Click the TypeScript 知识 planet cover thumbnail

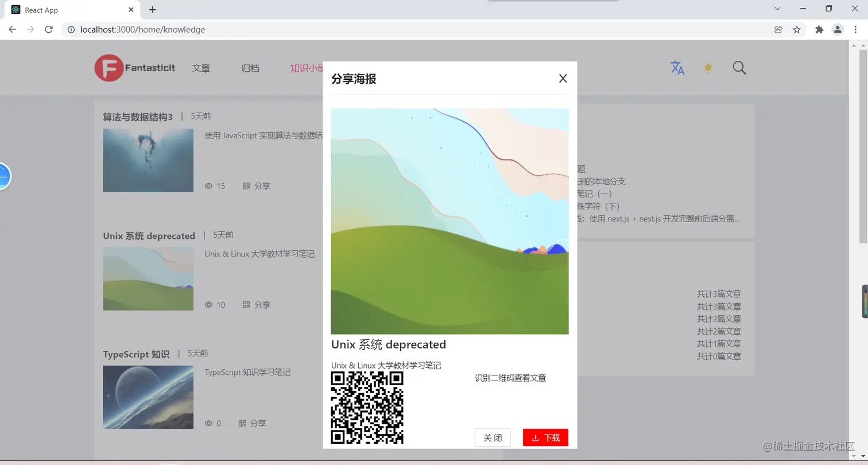(148, 397)
